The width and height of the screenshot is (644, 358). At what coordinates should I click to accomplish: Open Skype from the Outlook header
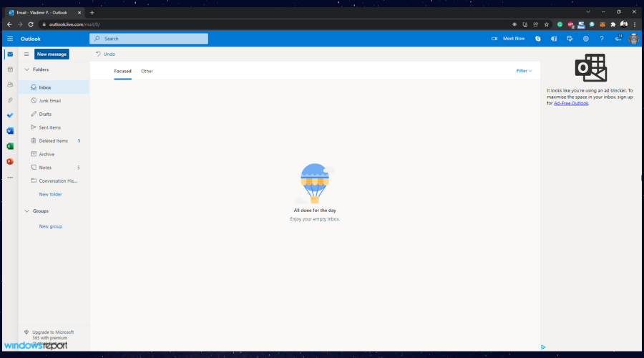coord(537,39)
